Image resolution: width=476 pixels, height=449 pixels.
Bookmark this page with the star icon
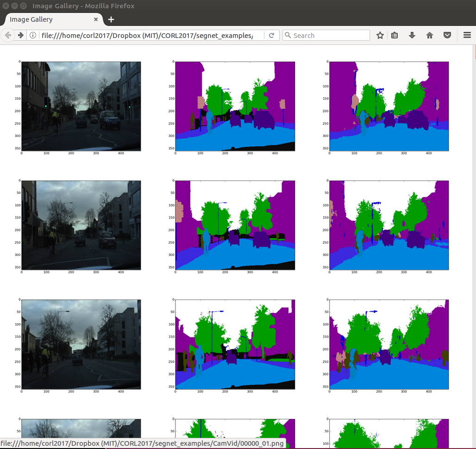click(380, 36)
